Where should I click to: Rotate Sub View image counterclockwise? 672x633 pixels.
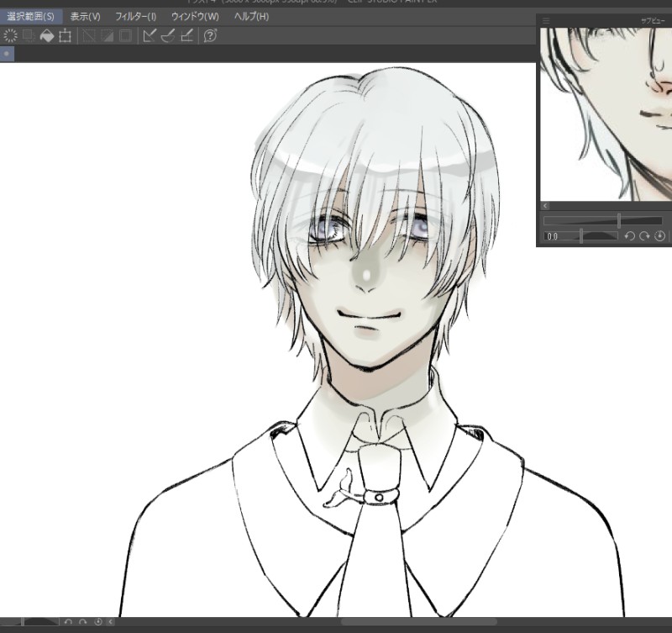click(629, 236)
